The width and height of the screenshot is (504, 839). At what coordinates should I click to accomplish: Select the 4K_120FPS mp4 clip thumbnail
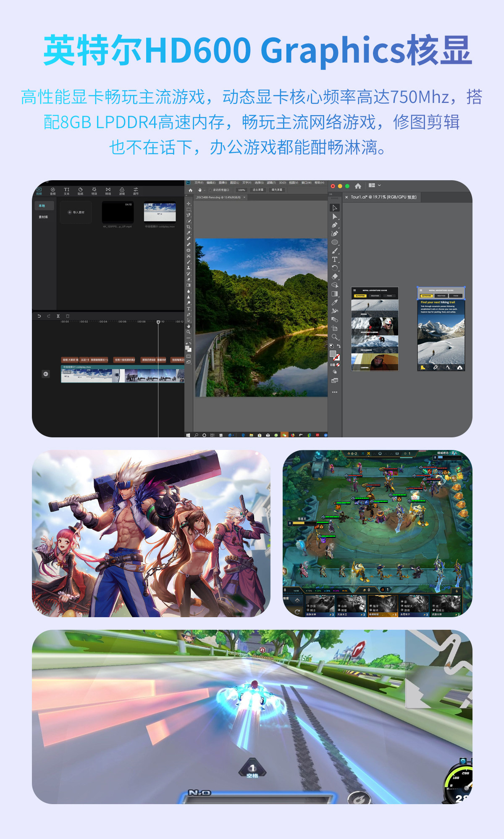tap(118, 212)
